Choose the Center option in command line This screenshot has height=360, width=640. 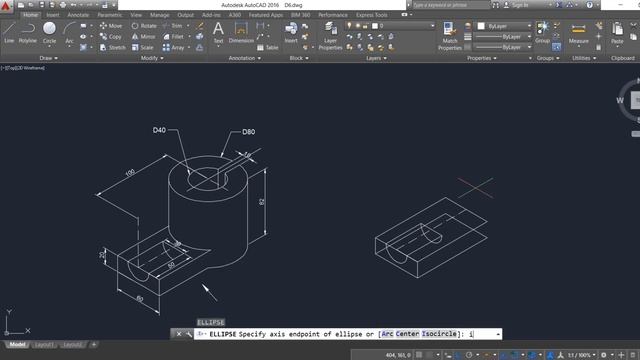pyautogui.click(x=407, y=334)
